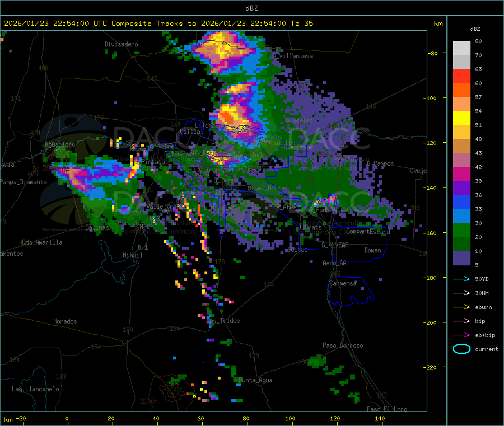Click the 'Guadales' map label
This screenshot has width=504, height=426.
click(299, 120)
